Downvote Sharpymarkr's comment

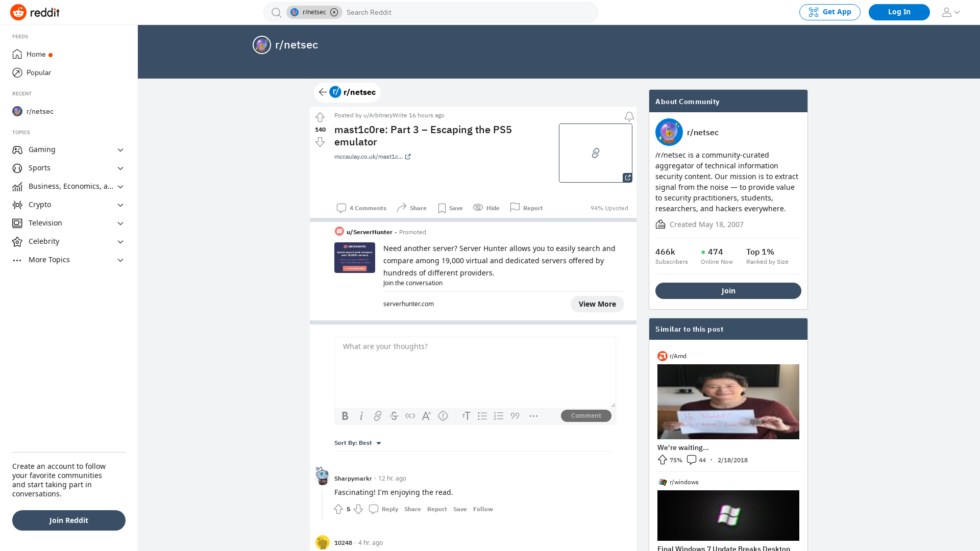click(x=358, y=509)
